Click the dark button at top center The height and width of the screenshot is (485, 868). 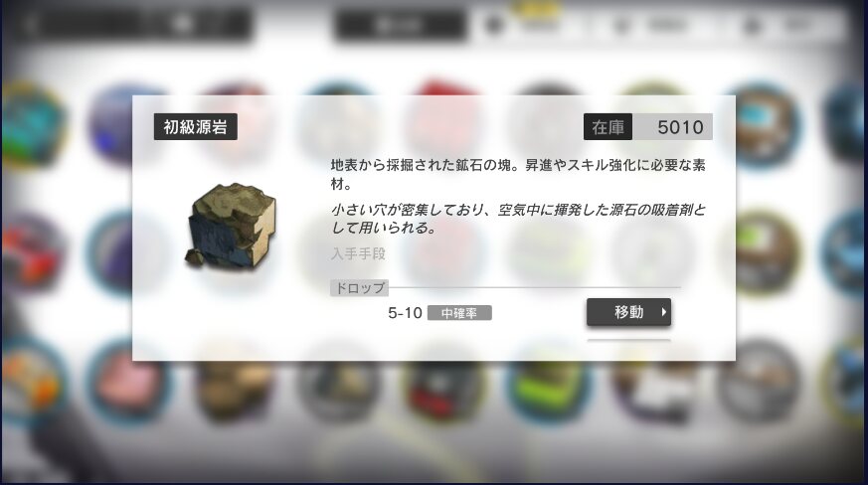point(400,25)
